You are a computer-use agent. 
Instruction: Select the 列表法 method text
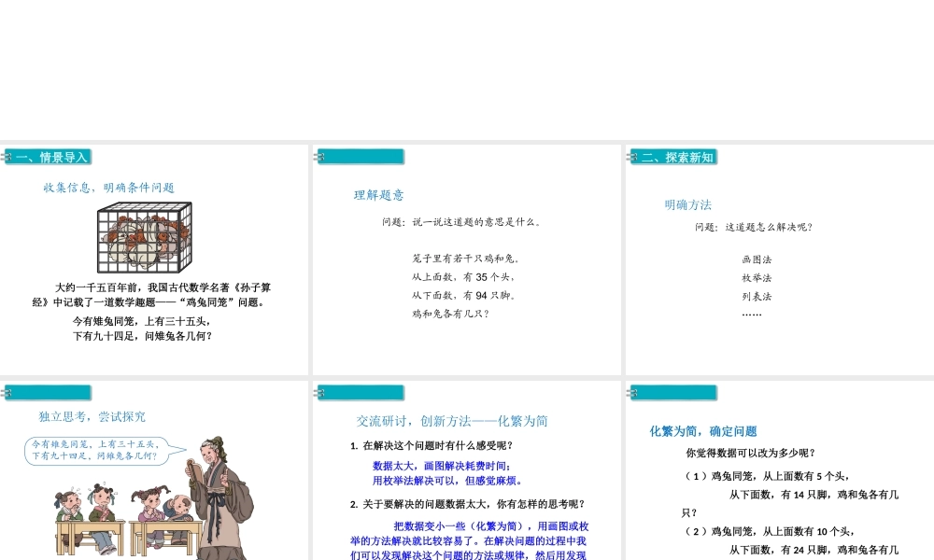(757, 297)
